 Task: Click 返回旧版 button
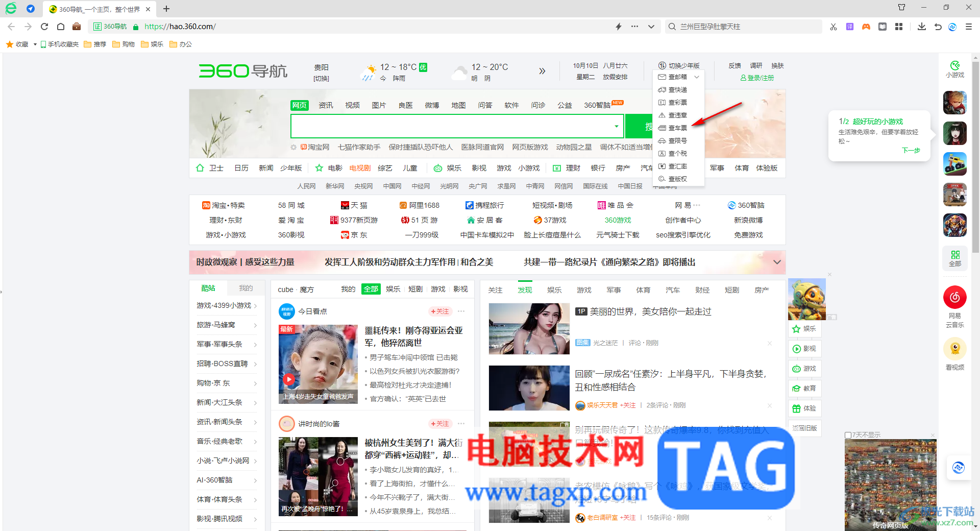coord(804,428)
